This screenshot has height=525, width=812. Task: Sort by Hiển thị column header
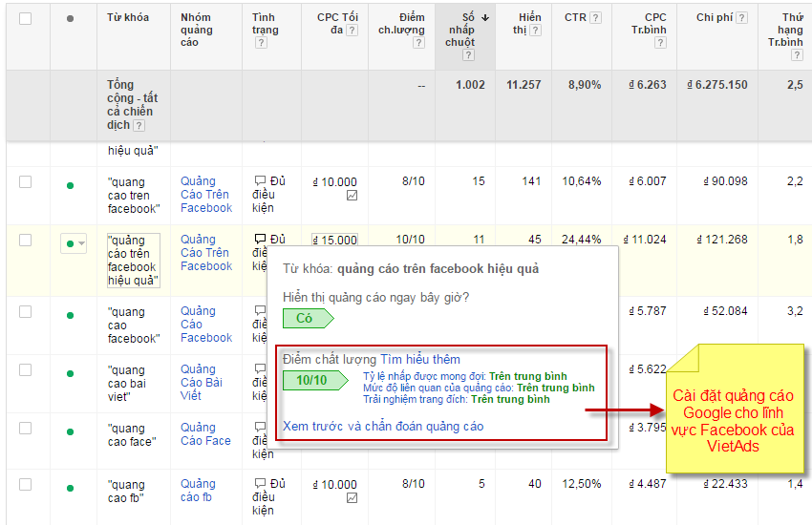point(529,24)
